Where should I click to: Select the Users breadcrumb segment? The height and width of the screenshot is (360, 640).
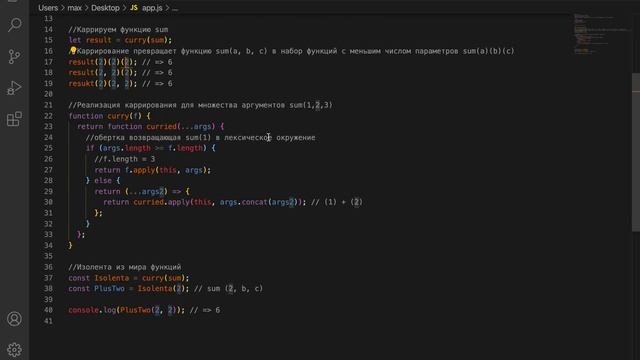48,8
